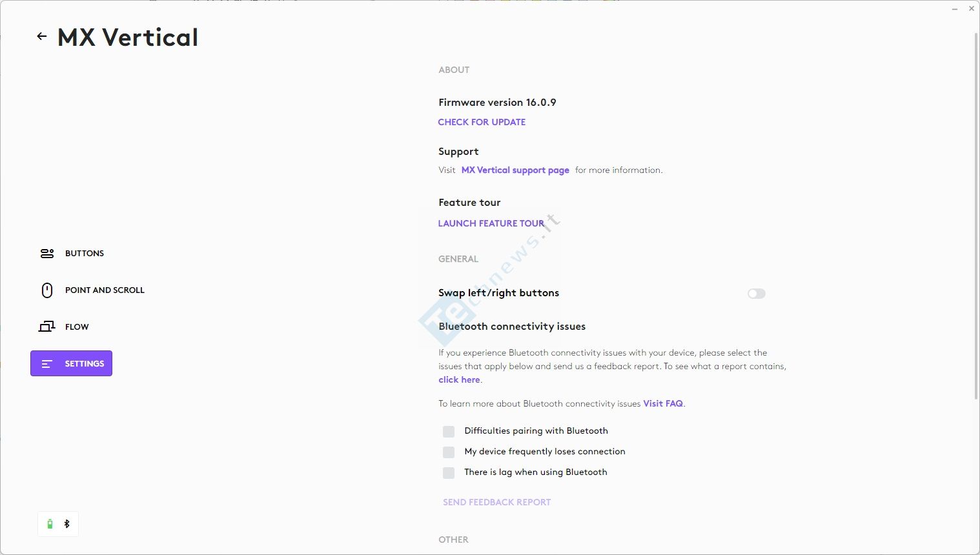Select the SETTINGS tab
The width and height of the screenshot is (980, 555).
click(71, 363)
